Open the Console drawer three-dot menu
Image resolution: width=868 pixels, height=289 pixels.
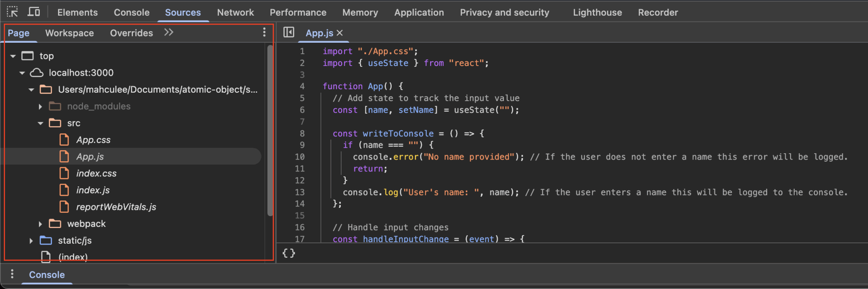12,274
